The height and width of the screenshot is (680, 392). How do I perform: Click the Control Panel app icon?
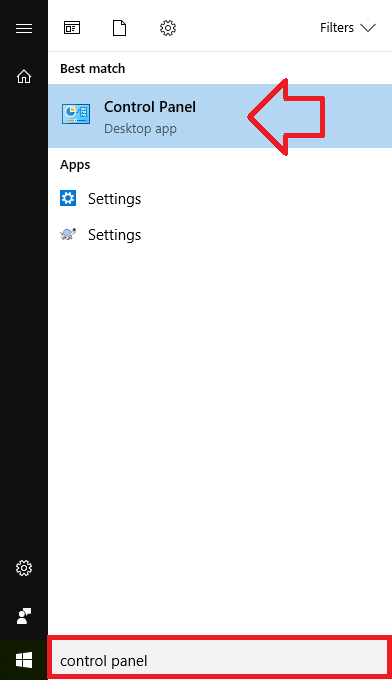[x=76, y=114]
